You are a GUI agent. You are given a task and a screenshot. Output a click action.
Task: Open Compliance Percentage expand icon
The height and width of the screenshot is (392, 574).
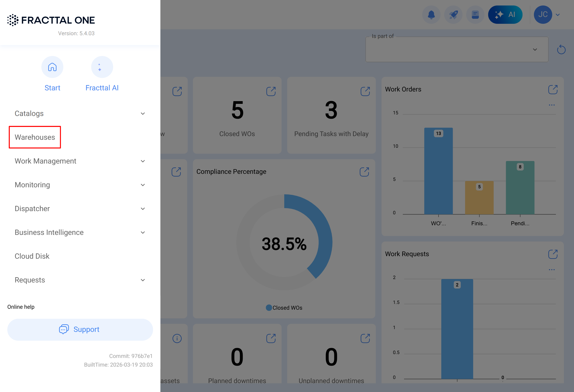[364, 172]
